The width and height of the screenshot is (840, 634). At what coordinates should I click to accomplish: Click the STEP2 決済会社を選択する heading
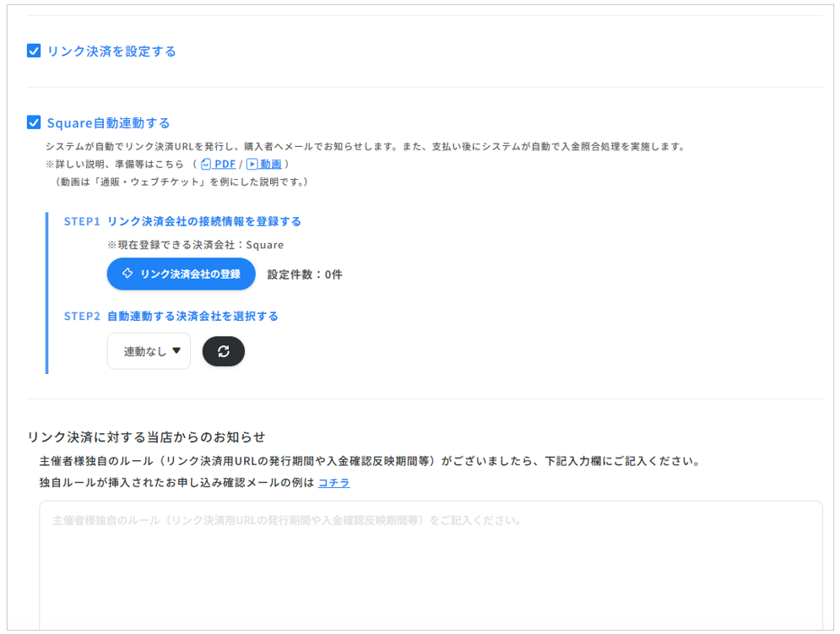(171, 317)
